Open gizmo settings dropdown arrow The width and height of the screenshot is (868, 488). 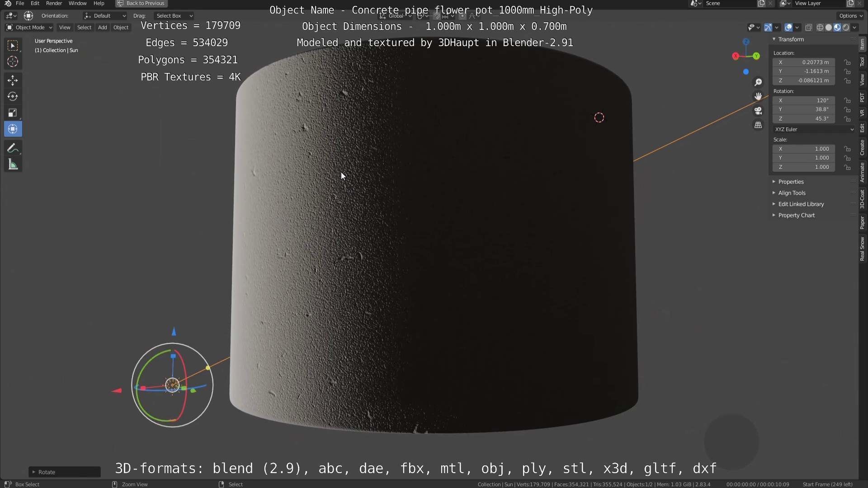point(776,28)
